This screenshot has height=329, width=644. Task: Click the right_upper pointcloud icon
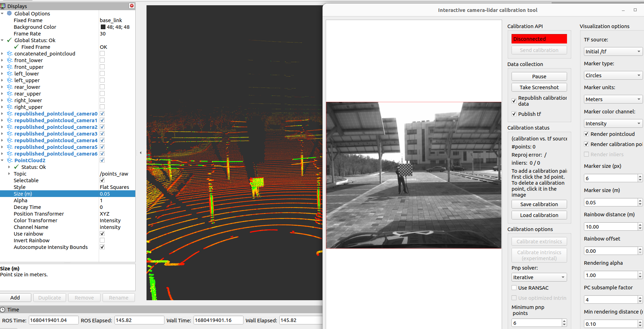pos(9,107)
